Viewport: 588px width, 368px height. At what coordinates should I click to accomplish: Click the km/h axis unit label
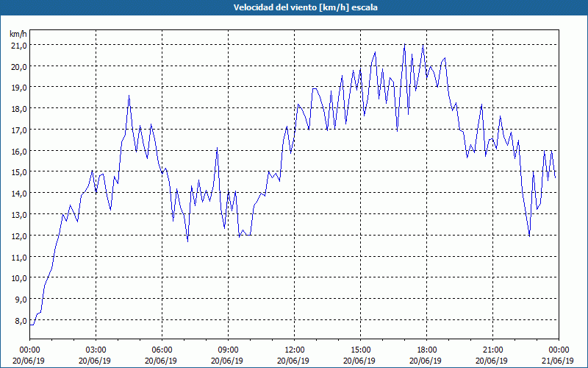tap(18, 34)
